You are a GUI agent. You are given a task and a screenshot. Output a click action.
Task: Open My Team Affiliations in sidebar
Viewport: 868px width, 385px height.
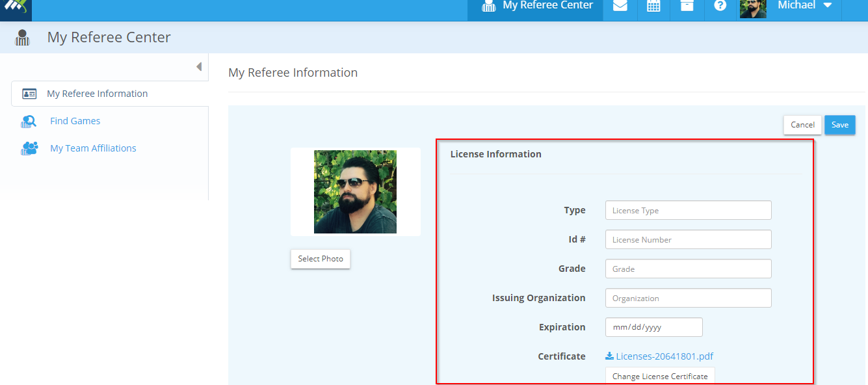point(93,148)
